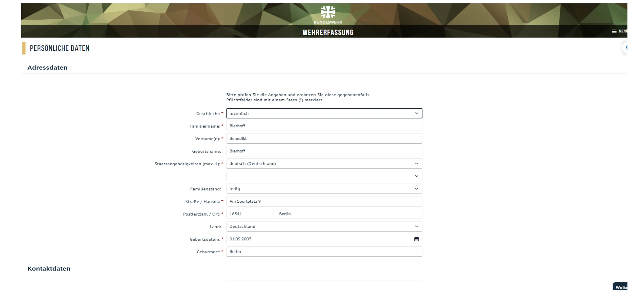Screen dimensions: 644x301
Task: Click the Menü label in header
Action: 623,31
